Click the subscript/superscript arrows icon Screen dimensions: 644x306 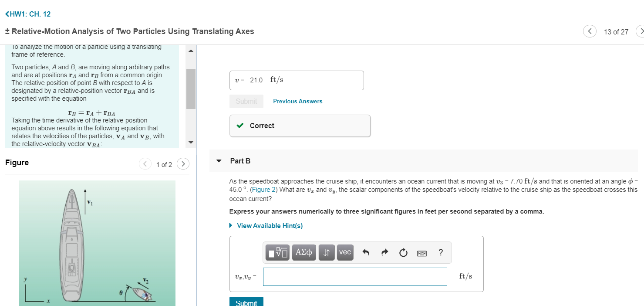pos(326,252)
